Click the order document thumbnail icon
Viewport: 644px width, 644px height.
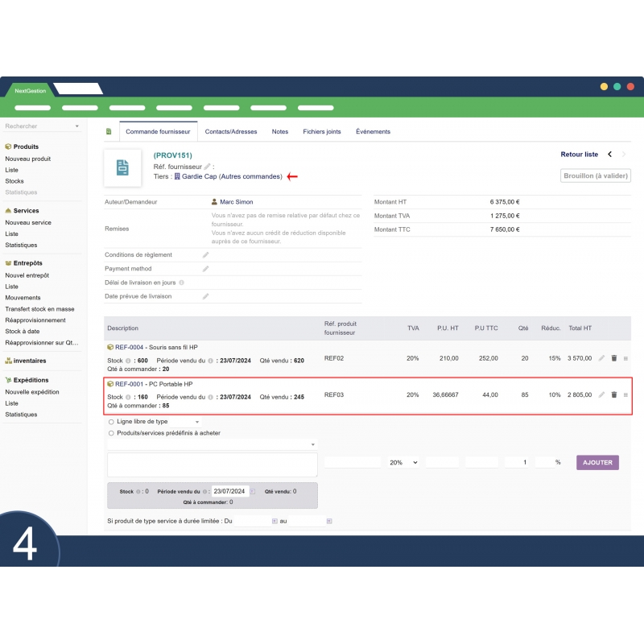click(x=122, y=167)
